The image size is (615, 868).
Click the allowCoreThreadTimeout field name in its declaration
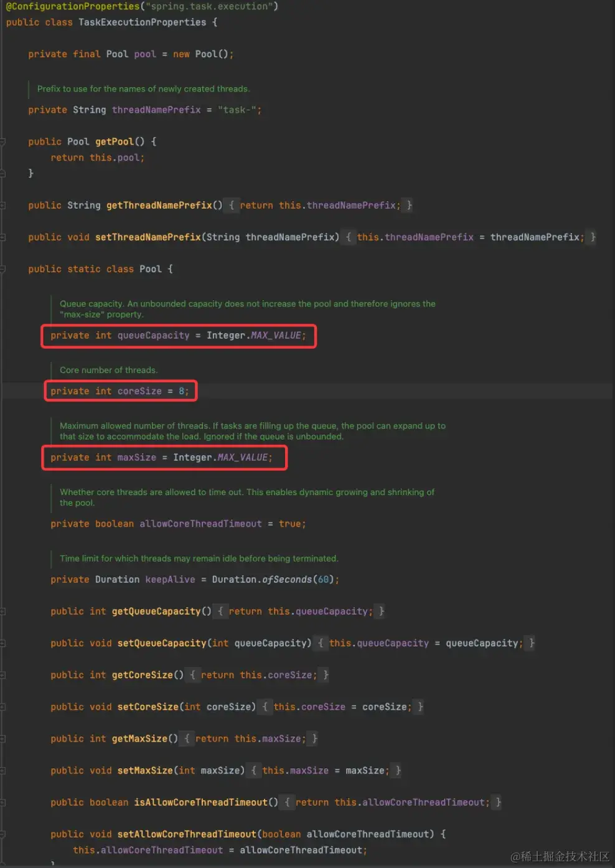click(200, 524)
